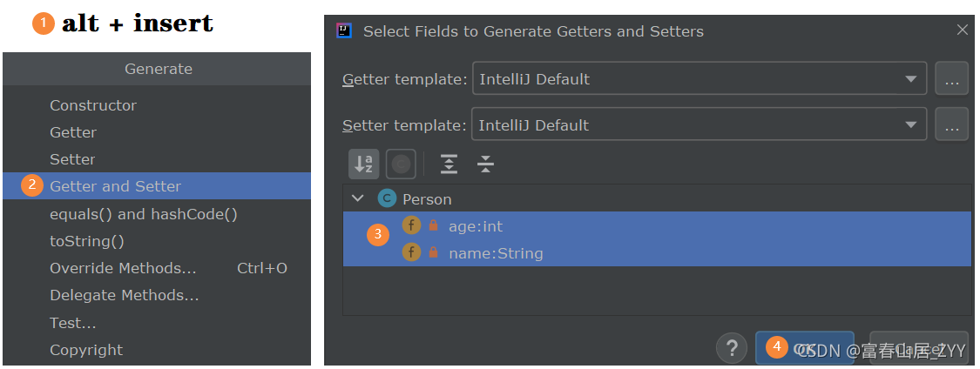Screen dimensions: 980x369
Task: Open Setter template browse ellipsis button
Action: 951,124
